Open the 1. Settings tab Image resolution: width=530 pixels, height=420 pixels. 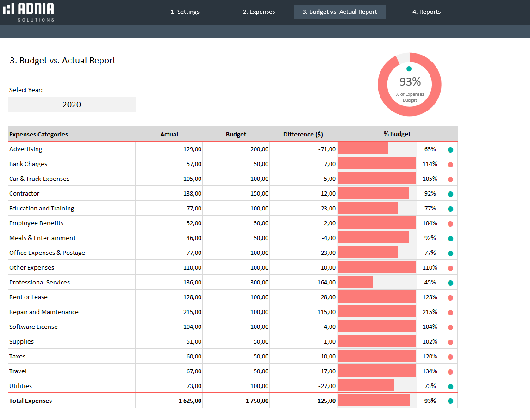[185, 12]
